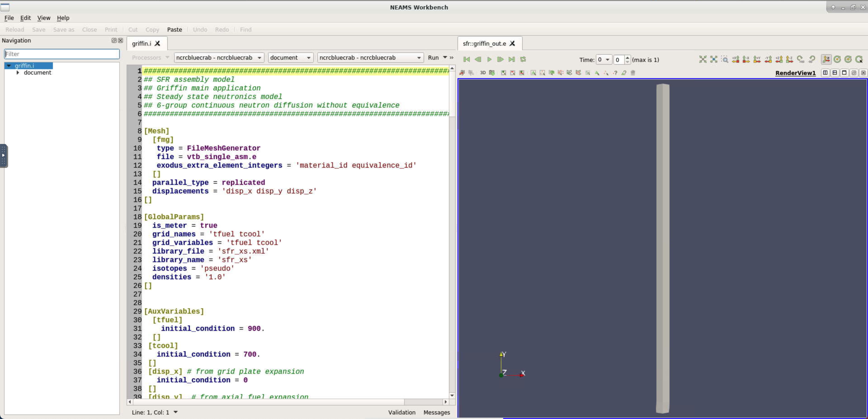Jump to last time frame

coord(512,59)
